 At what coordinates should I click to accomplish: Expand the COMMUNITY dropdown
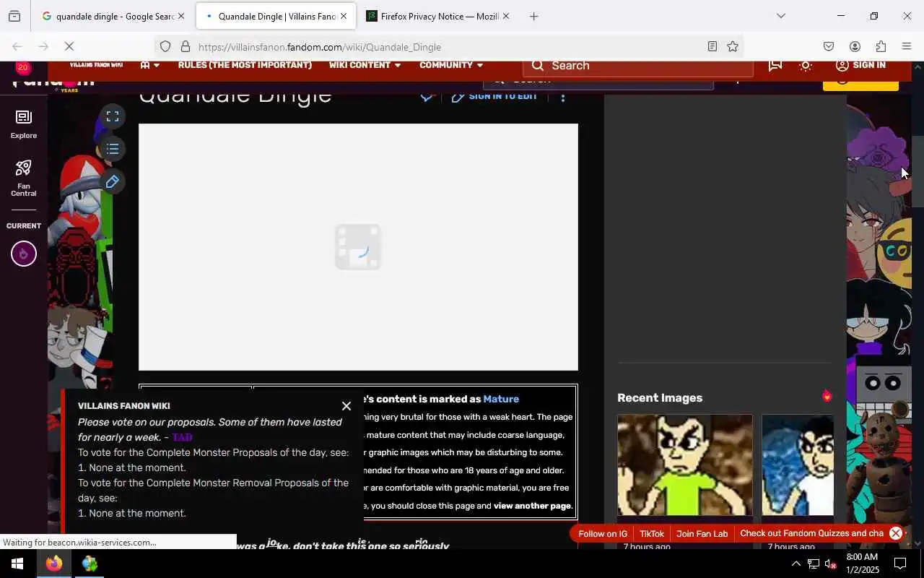click(x=451, y=65)
